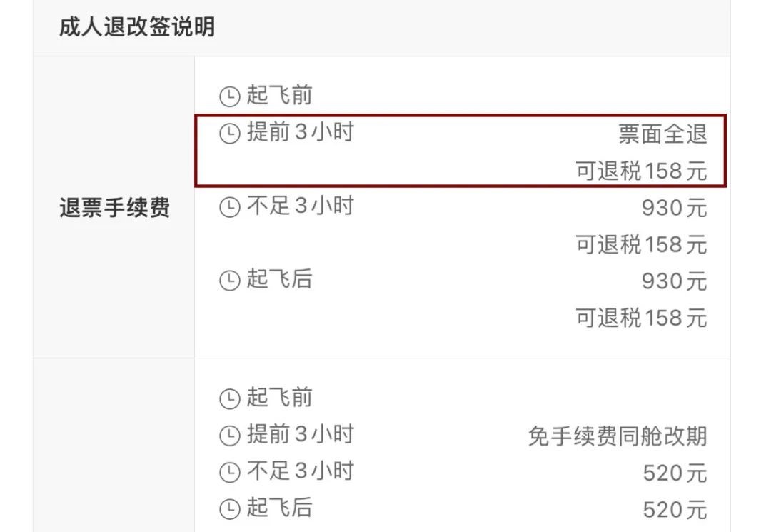Screen dimensions: 771x532
Task: Tap the clock icon beside 不足3小时 in the lower section
Action: coord(229,472)
